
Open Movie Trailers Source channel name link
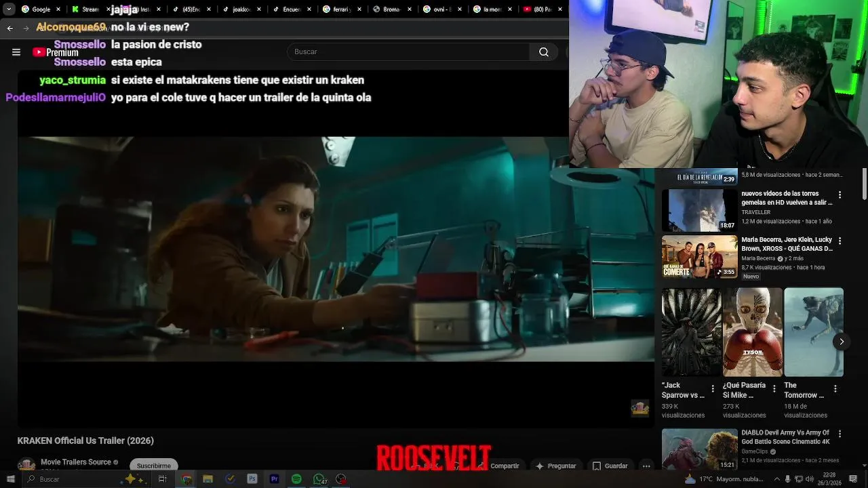point(76,462)
